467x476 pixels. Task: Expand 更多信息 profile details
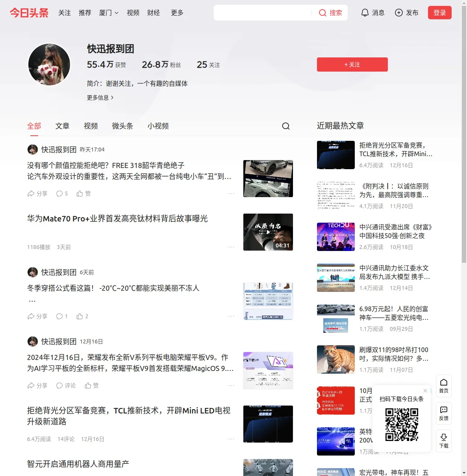(100, 98)
